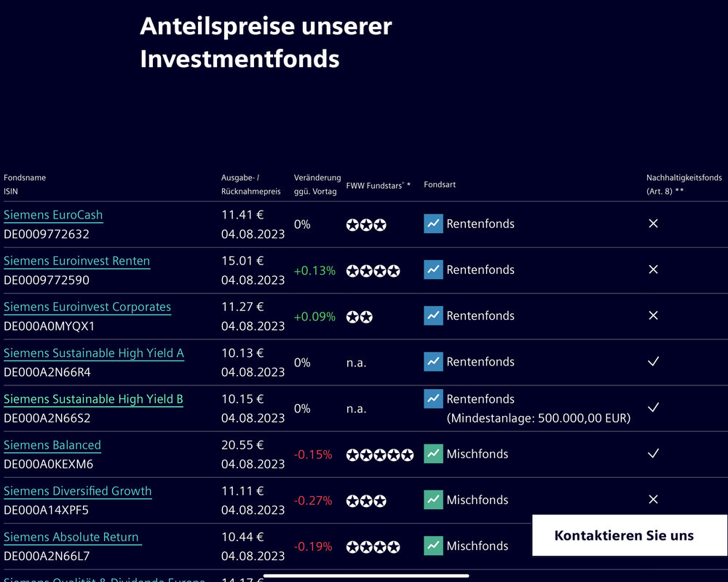
Task: Click the Mischfonds icon for Diversified Growth
Action: [433, 500]
